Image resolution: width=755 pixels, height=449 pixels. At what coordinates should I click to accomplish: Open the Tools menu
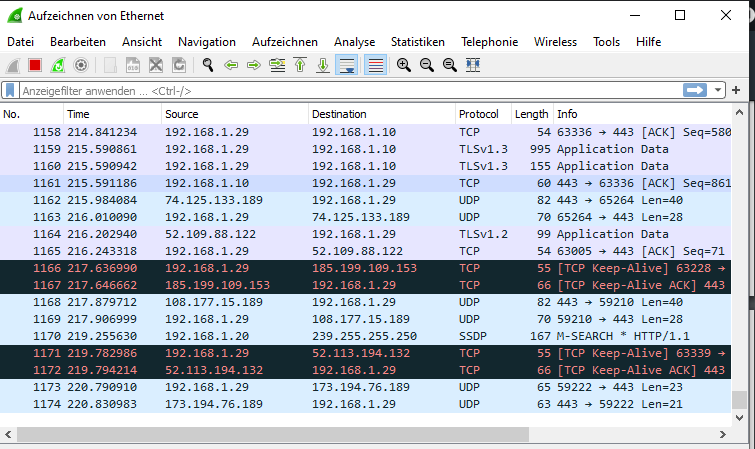click(606, 42)
